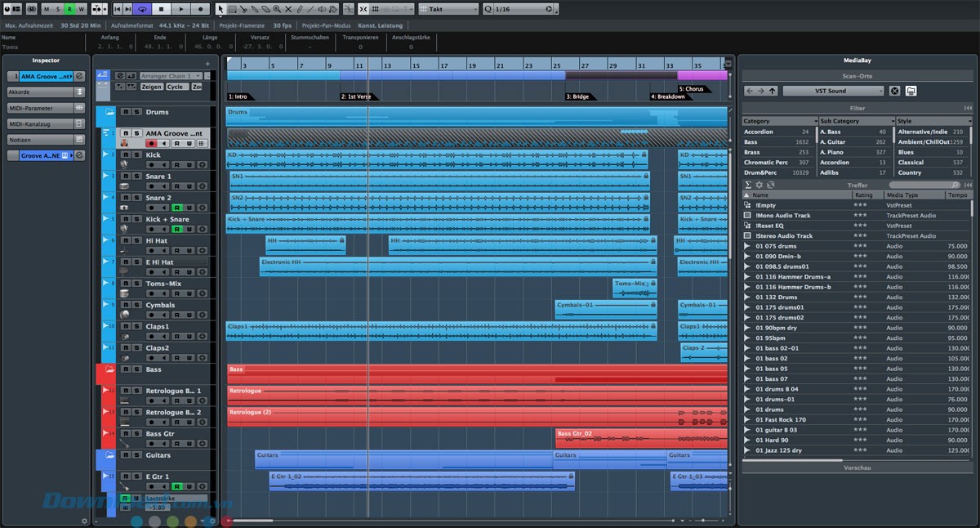Click the Zeigen button in arranger track
This screenshot has height=528, width=980.
[x=151, y=87]
